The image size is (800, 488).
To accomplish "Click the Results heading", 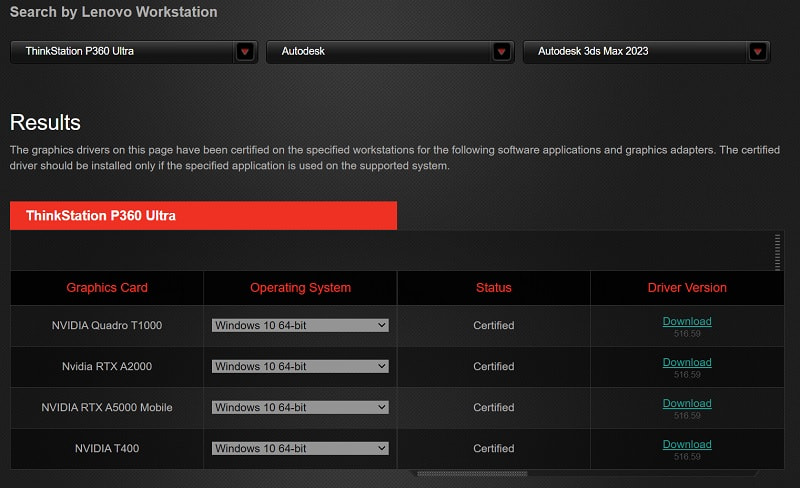I will pyautogui.click(x=45, y=123).
